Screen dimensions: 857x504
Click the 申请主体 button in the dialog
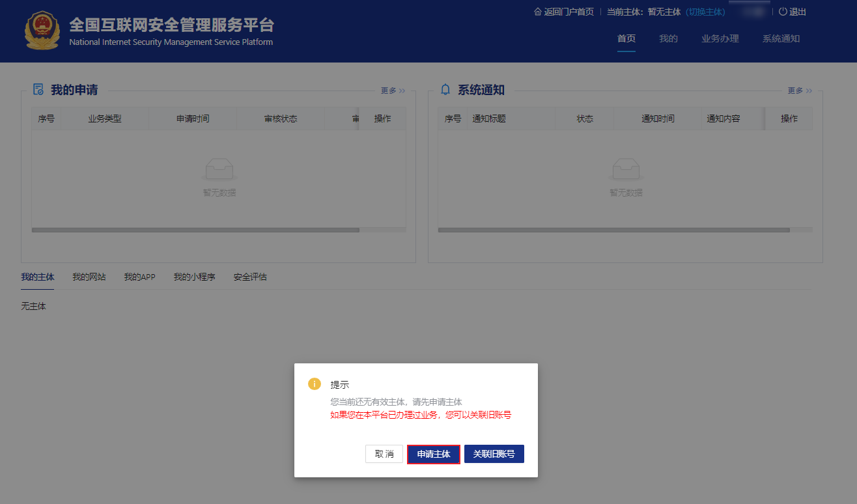click(433, 454)
